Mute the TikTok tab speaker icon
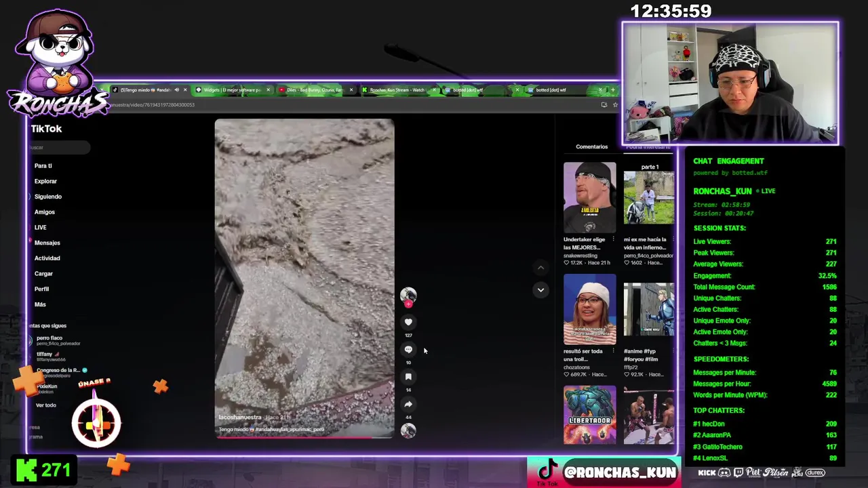 click(176, 89)
